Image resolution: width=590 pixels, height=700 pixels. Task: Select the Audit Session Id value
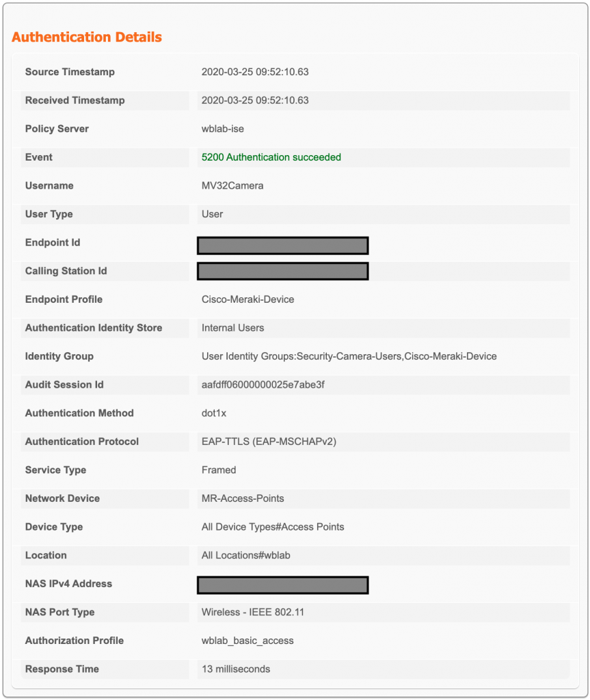(263, 385)
